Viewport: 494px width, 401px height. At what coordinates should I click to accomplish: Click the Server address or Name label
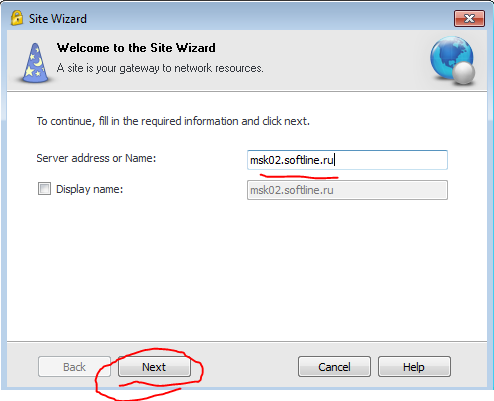96,158
